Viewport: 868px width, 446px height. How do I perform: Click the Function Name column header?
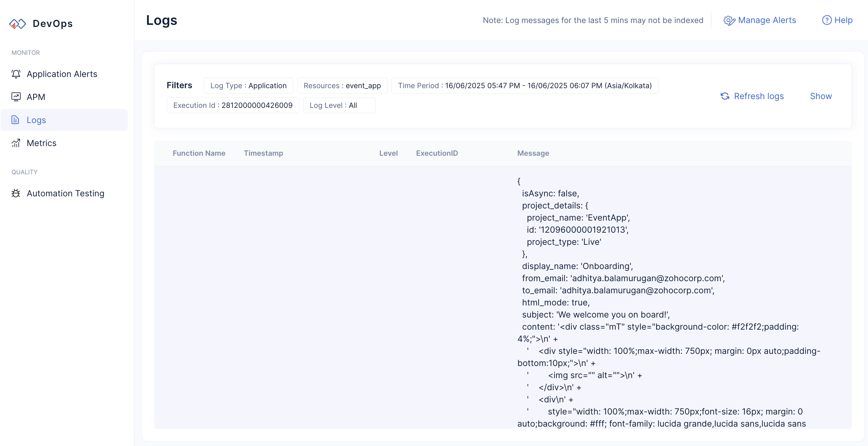[x=199, y=153]
